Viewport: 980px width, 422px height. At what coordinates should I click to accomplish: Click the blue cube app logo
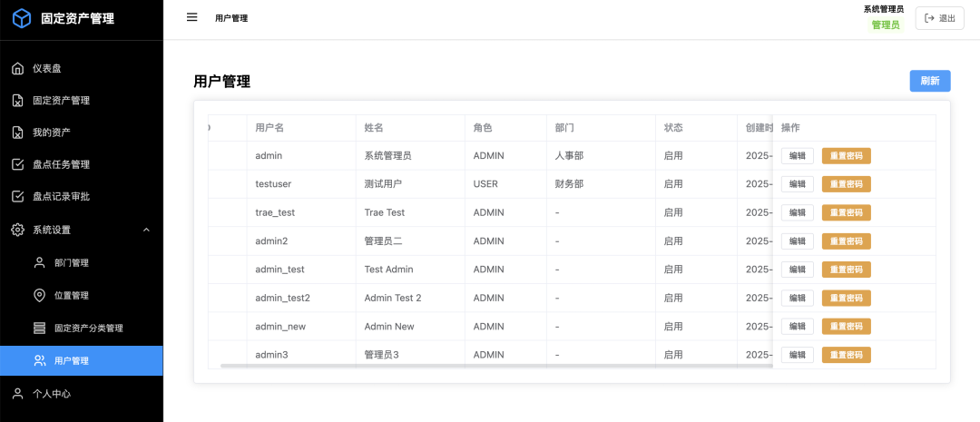22,19
